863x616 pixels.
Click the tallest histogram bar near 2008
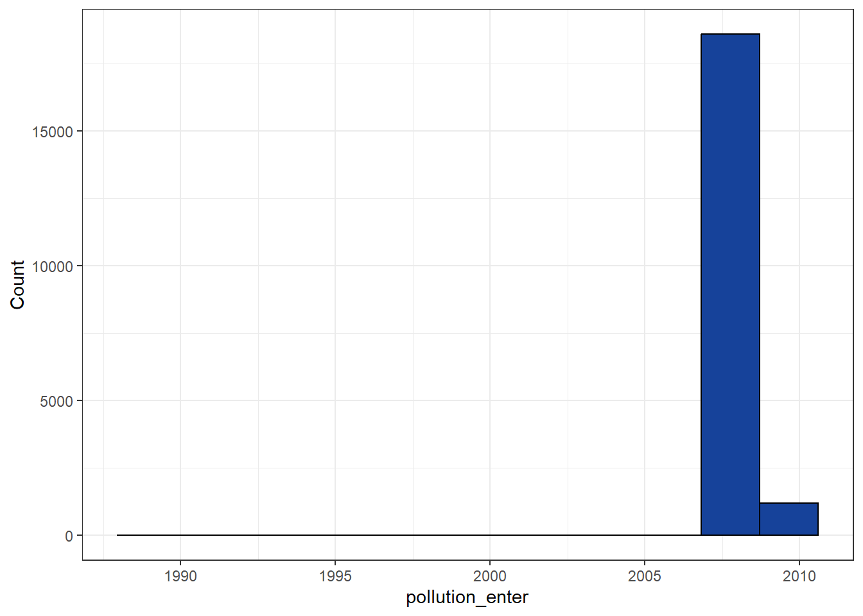coord(730,284)
